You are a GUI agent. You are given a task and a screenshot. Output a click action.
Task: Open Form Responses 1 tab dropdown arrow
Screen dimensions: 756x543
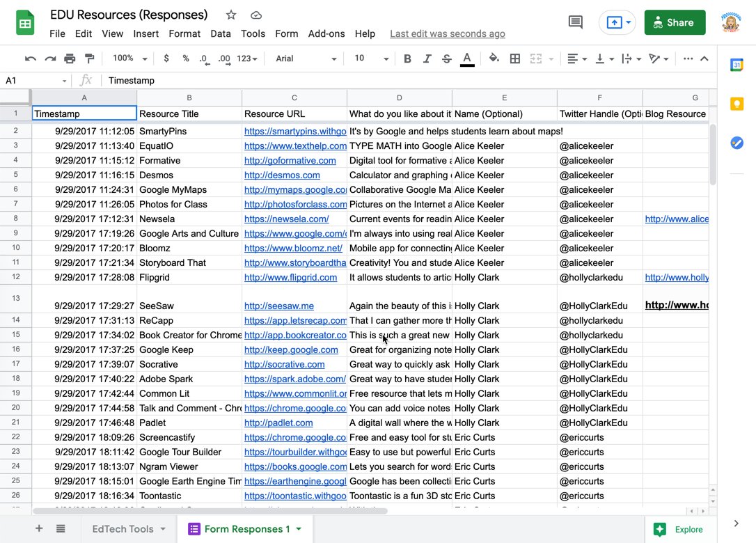[299, 529]
